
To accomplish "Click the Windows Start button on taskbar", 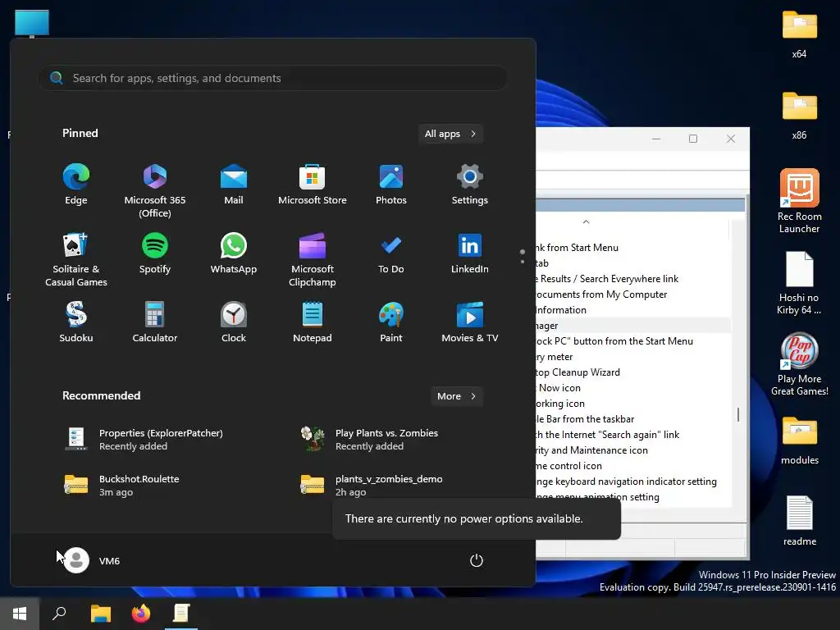I will pos(20,614).
